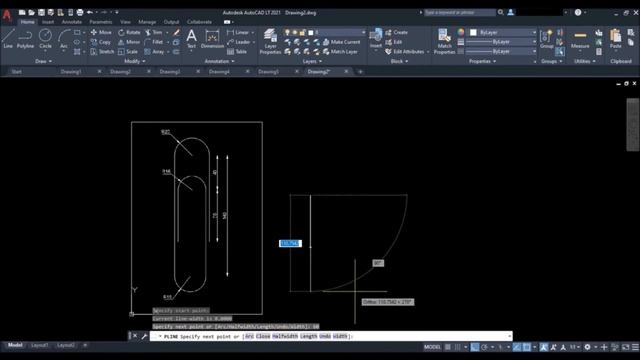Expand the Block panel
The image size is (640, 360).
click(399, 61)
